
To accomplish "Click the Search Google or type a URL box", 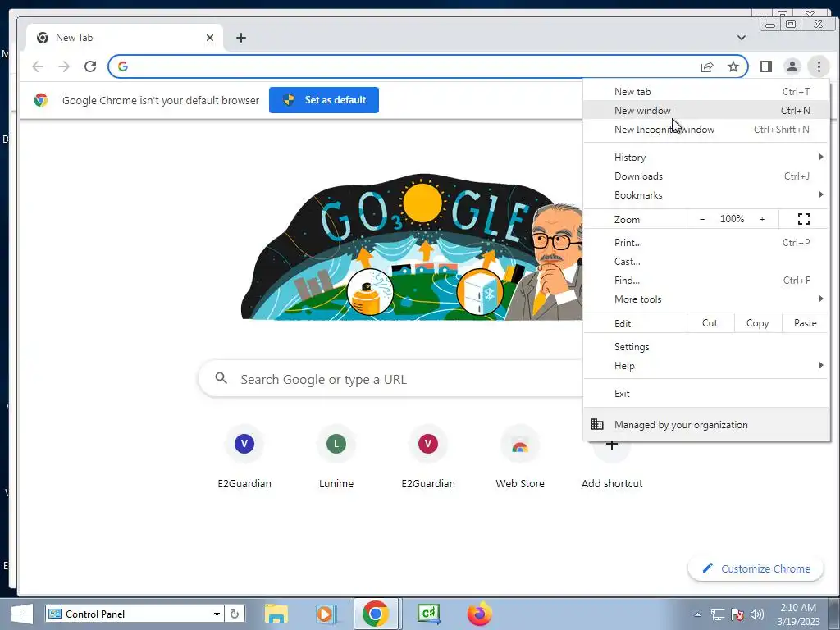I will pyautogui.click(x=391, y=379).
